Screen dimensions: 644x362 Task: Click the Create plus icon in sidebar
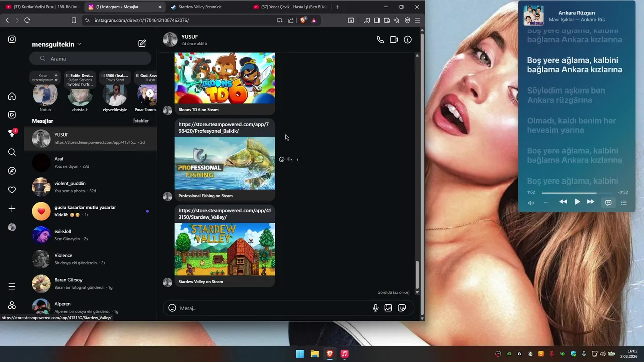tap(12, 209)
